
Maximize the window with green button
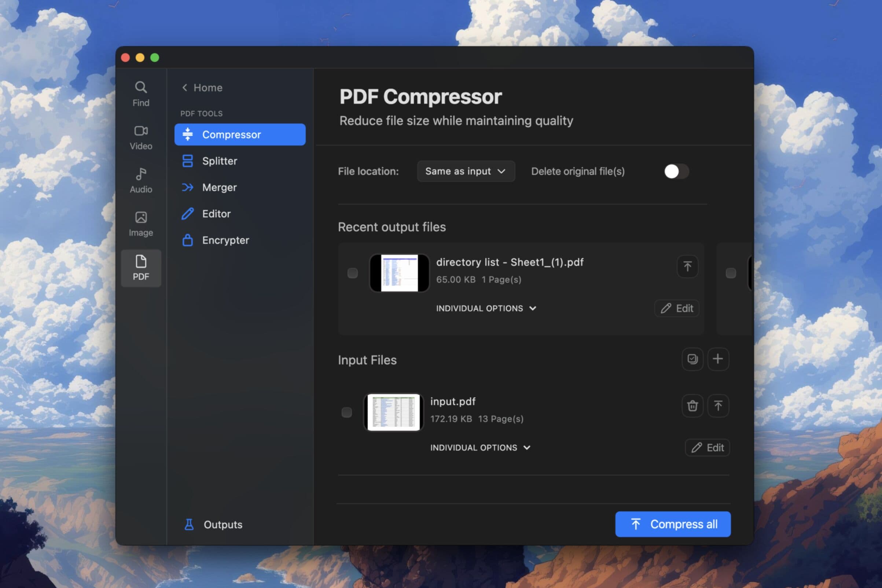tap(154, 58)
